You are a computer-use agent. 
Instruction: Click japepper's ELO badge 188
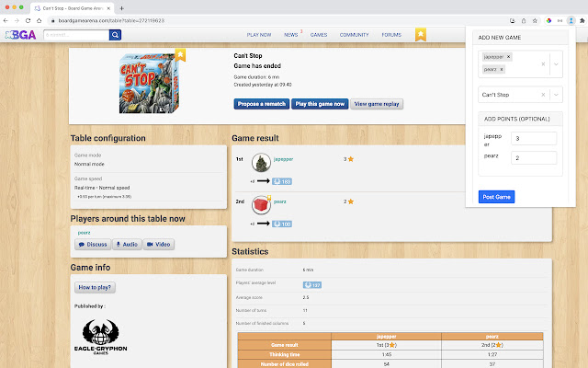282,182
